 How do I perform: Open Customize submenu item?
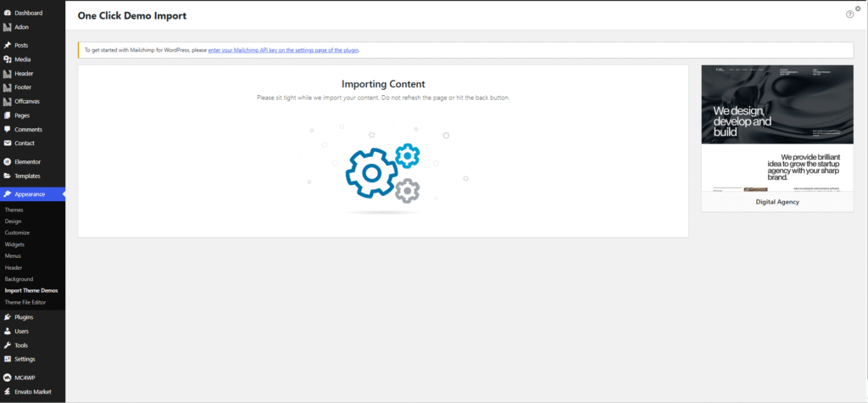tap(17, 232)
